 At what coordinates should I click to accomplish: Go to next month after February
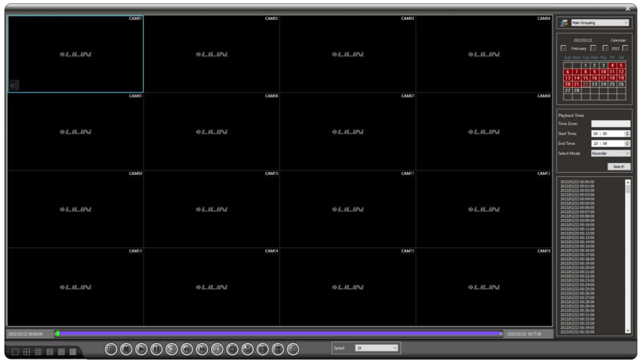[594, 48]
